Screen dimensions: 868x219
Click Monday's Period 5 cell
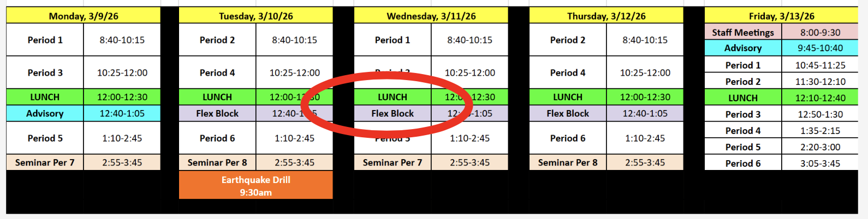point(45,138)
